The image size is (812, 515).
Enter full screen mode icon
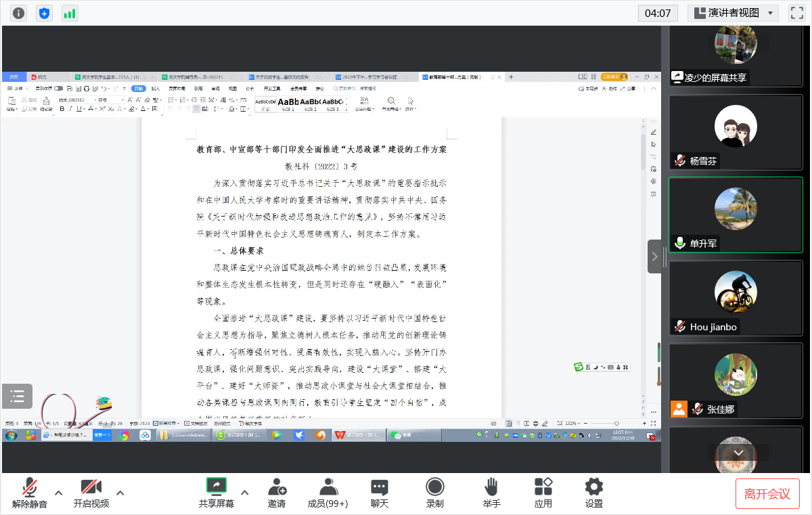point(796,13)
